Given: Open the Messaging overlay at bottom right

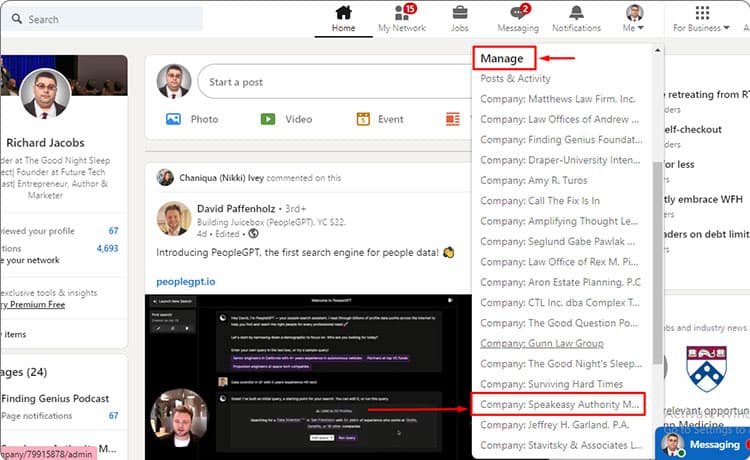Looking at the screenshot, I should pos(703,444).
